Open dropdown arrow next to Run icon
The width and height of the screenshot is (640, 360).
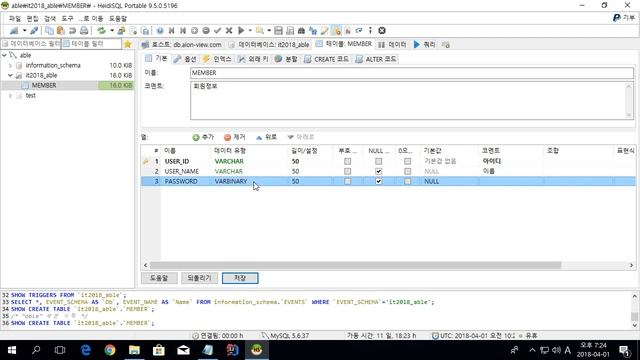[x=250, y=31]
